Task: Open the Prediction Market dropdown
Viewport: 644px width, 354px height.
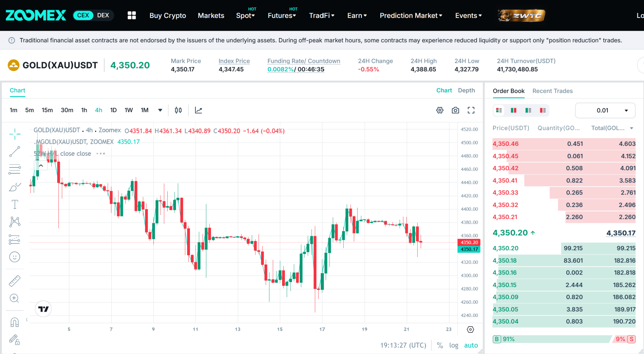Action: coord(411,15)
